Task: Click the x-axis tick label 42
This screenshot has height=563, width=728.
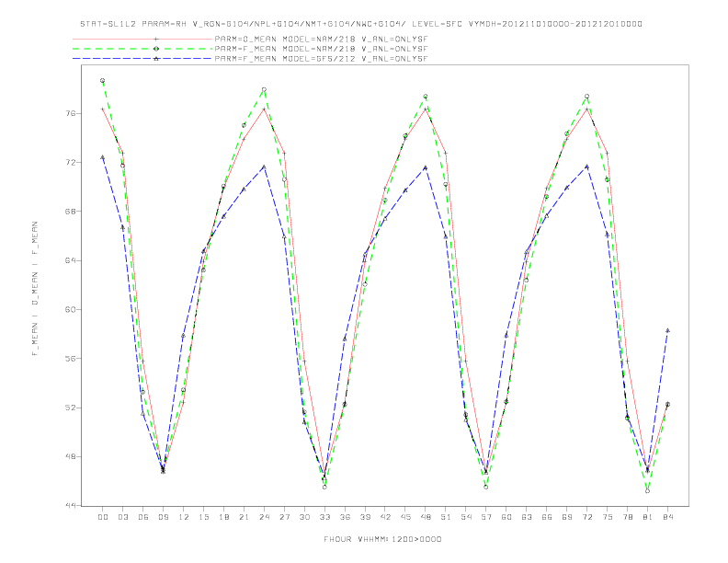Action: pyautogui.click(x=385, y=517)
